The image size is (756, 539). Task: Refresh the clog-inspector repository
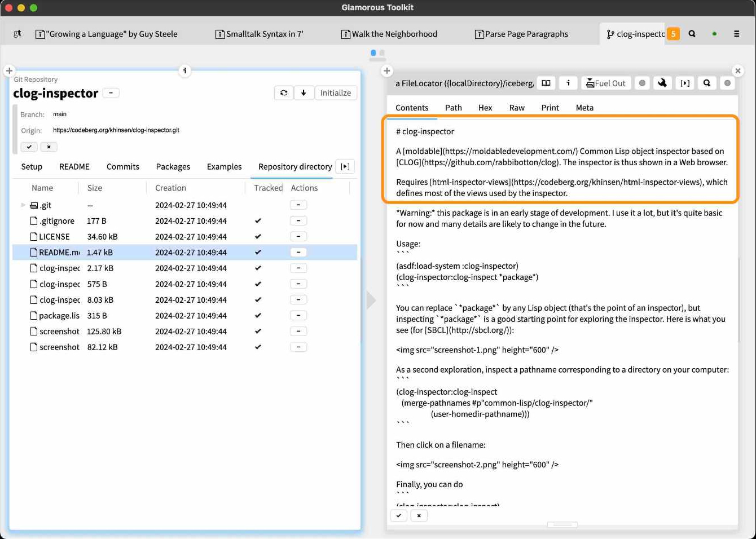[x=284, y=93]
